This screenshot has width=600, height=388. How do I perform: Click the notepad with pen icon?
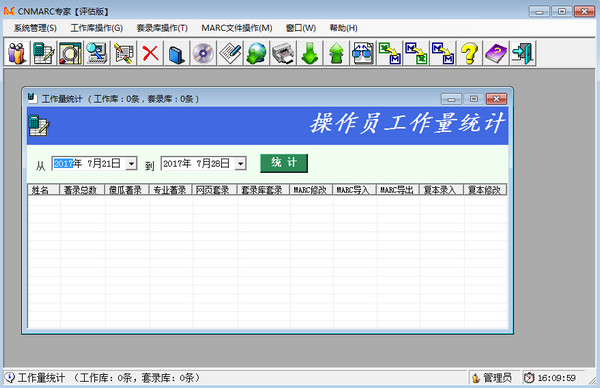click(x=230, y=53)
